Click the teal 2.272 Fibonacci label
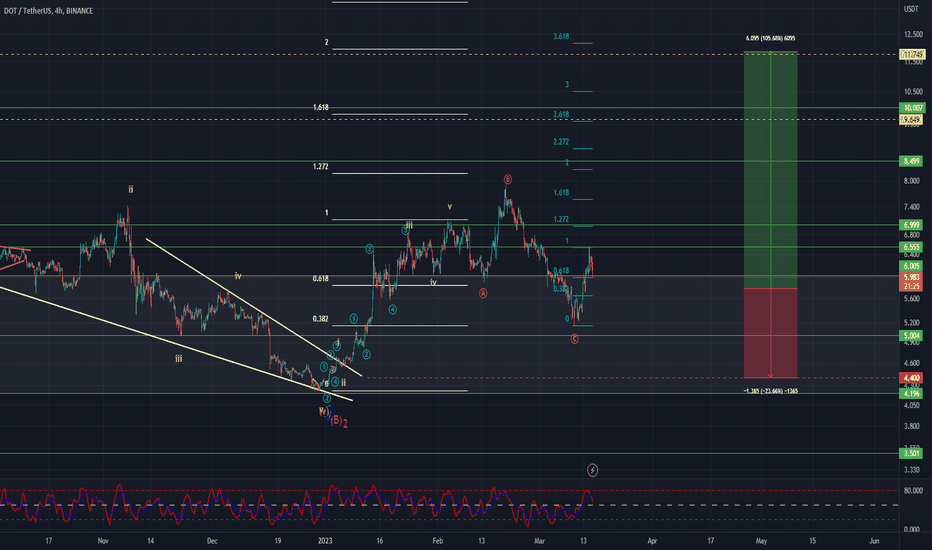This screenshot has height=550, width=932. point(561,142)
